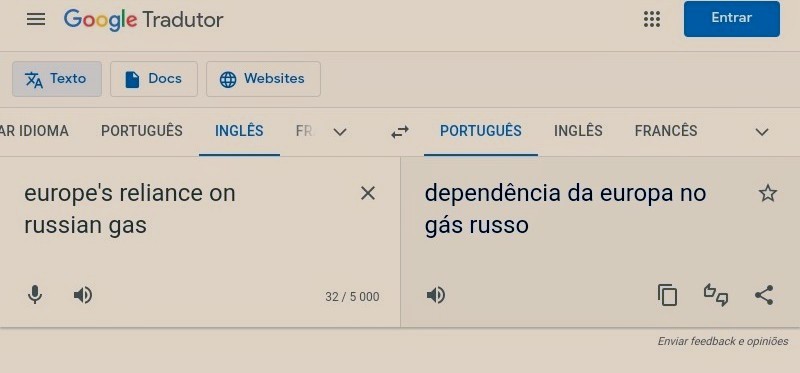Expand more target languages chevron

coord(761,132)
